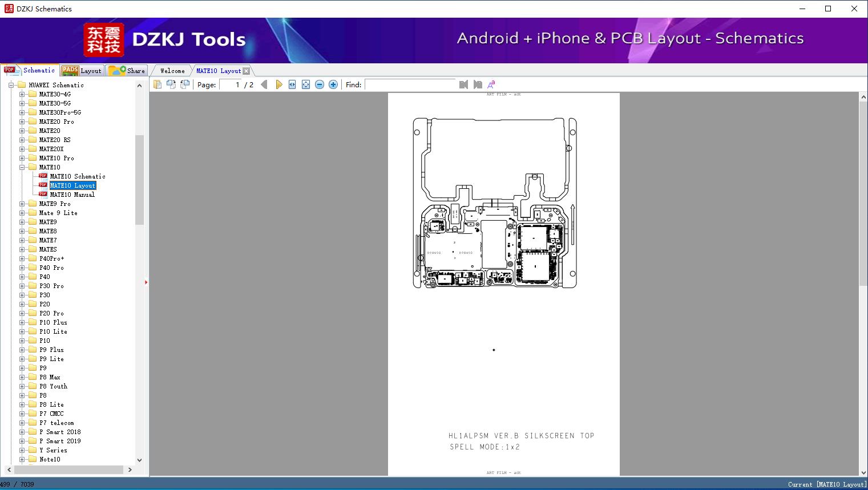Expand the MATE30-4G folder
The width and height of the screenshot is (868, 490).
[22, 94]
